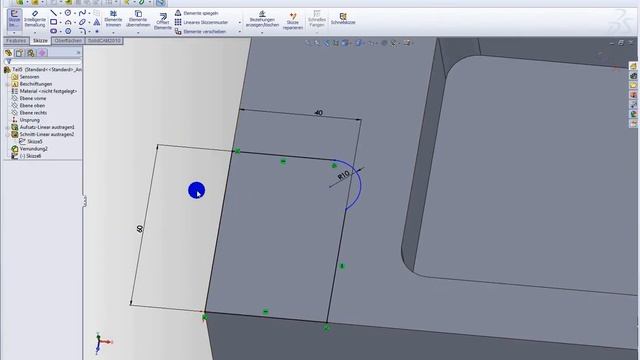Open Beziehungen anzeigen/löschen tool
This screenshot has height=360, width=640.
(x=262, y=19)
